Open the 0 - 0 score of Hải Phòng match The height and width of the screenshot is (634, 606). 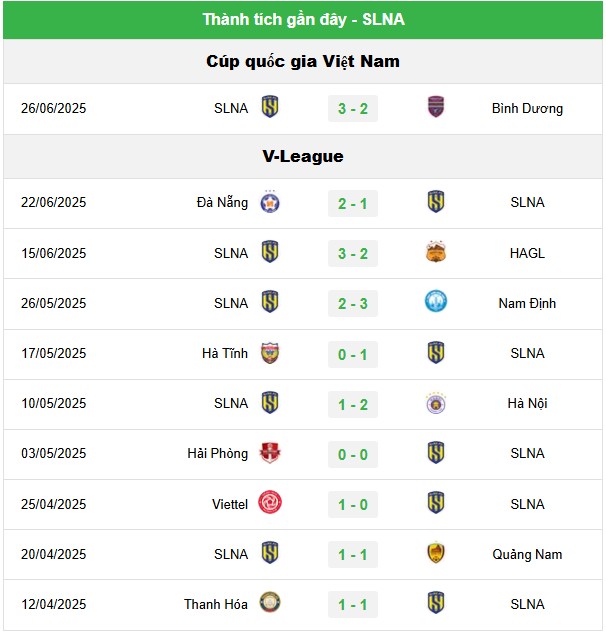(x=353, y=454)
